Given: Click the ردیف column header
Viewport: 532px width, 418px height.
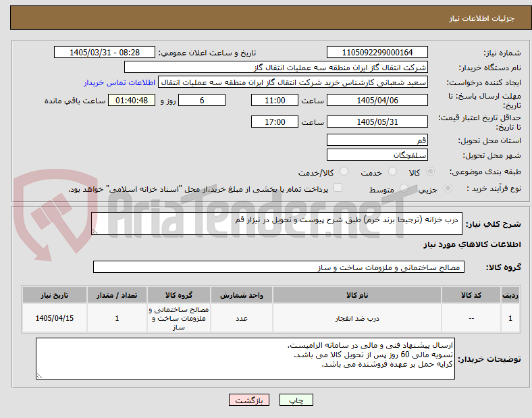Looking at the screenshot, I should tap(510, 295).
